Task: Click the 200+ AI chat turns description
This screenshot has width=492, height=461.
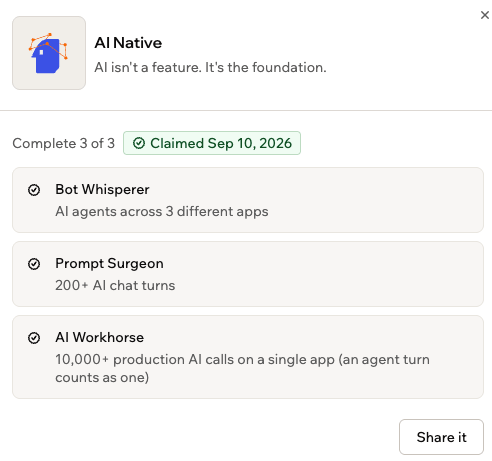Action: (115, 285)
